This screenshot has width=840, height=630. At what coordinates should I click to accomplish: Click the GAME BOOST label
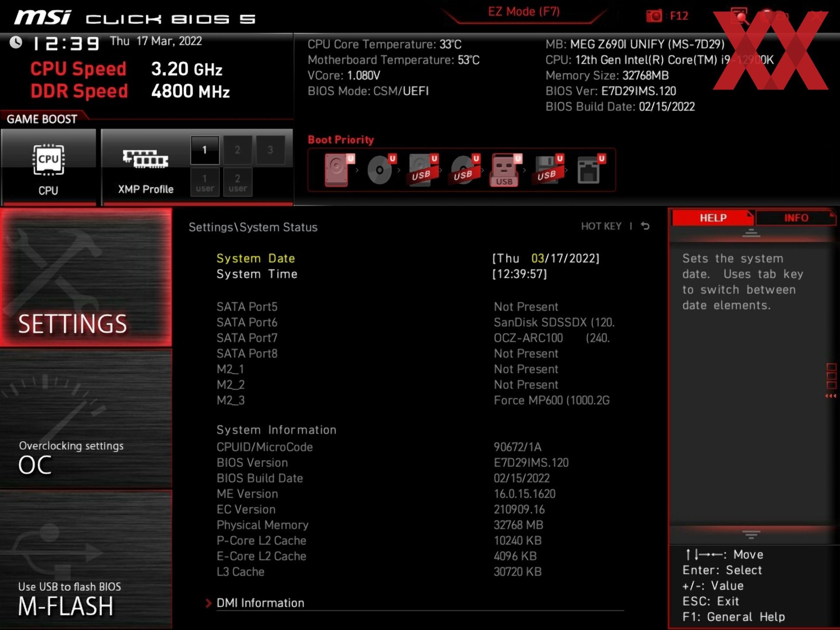pos(42,119)
